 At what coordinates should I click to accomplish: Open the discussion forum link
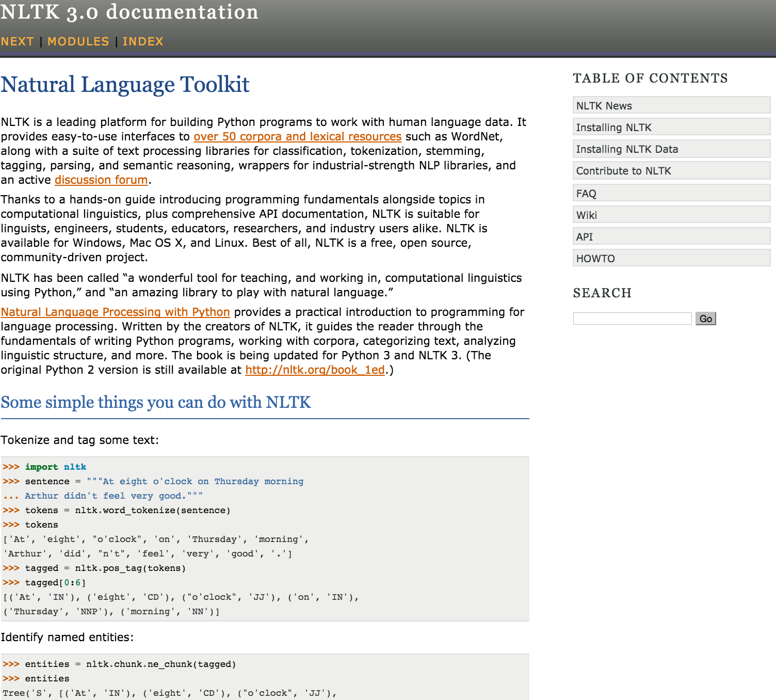[x=101, y=180]
